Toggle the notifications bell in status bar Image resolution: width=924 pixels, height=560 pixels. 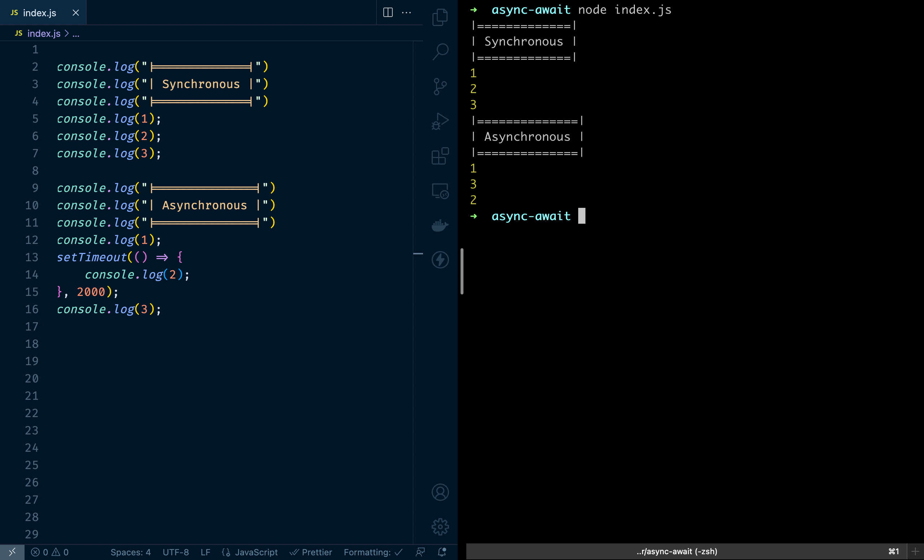point(442,552)
